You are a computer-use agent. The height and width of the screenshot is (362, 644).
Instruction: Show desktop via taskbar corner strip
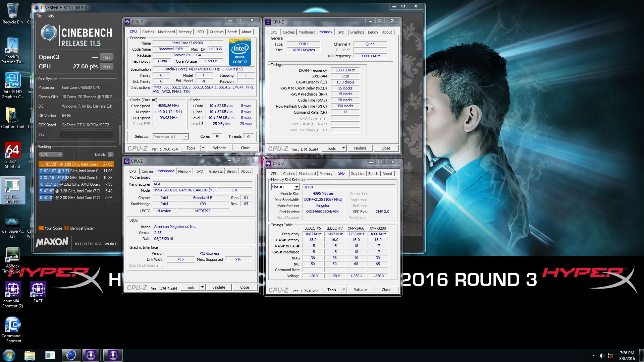641,355
